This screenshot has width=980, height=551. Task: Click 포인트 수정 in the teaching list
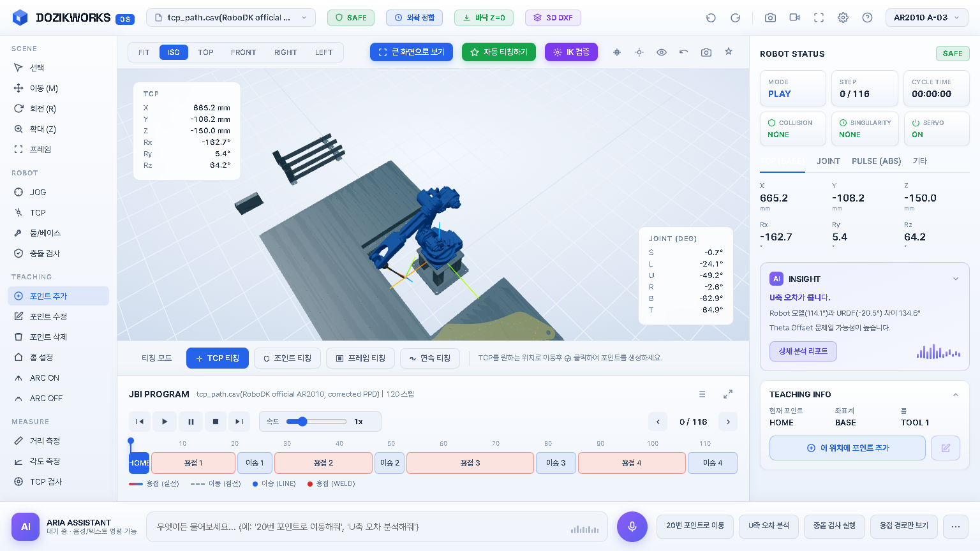58,316
